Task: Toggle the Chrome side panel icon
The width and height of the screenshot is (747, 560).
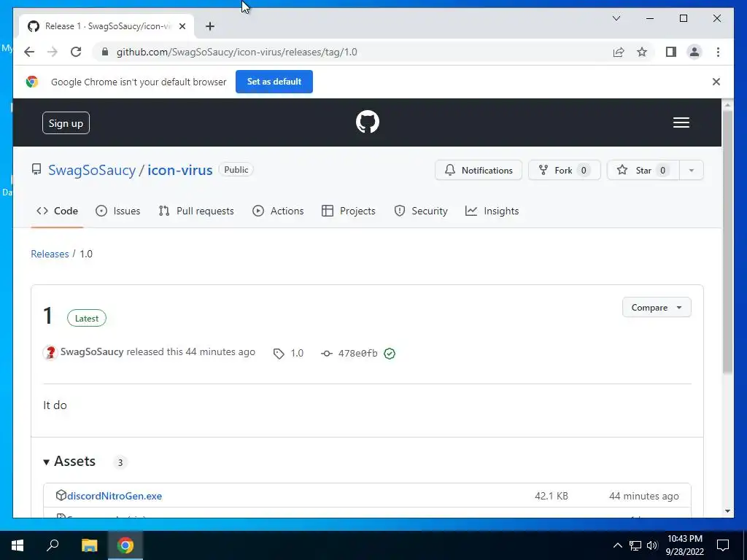Action: pyautogui.click(x=671, y=52)
